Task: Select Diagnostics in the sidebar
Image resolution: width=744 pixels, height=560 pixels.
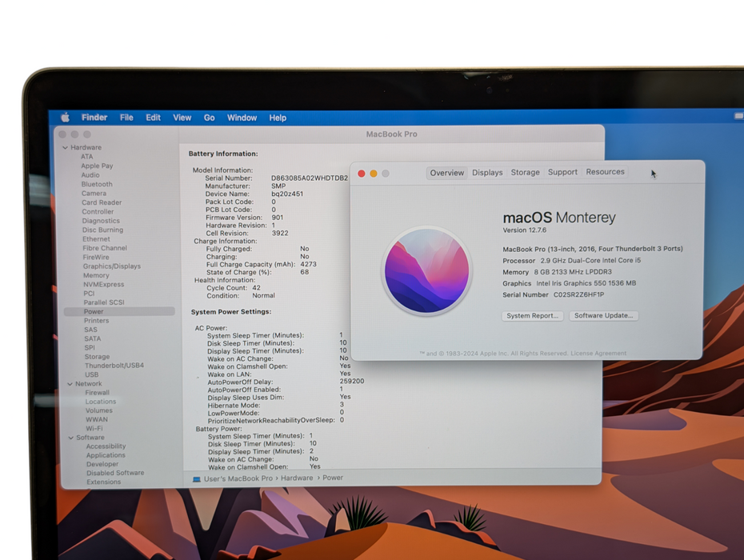Action: point(101,221)
